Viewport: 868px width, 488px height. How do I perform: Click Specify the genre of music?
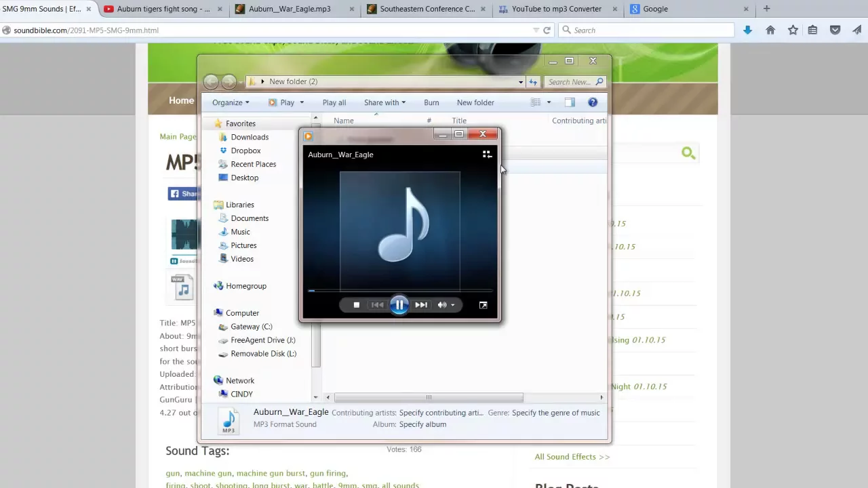point(555,413)
